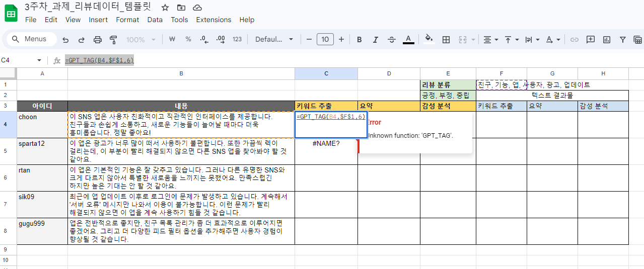Viewport: 644px width, 269px height.
Task: Click the undo arrow
Action: [x=65, y=39]
